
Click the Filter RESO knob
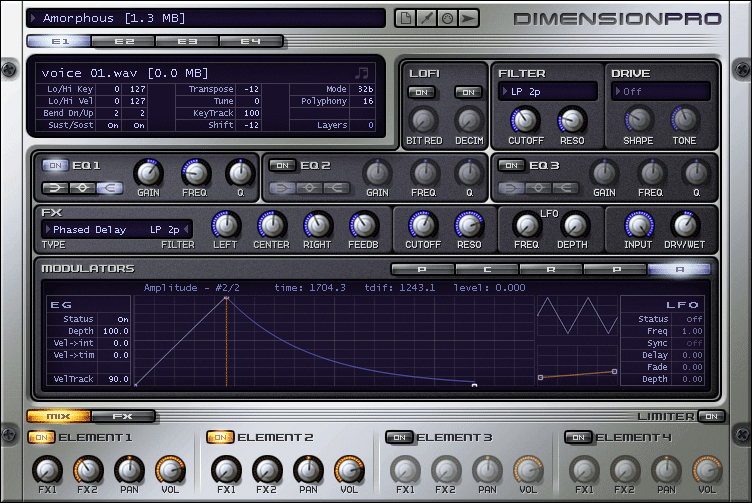(x=572, y=120)
